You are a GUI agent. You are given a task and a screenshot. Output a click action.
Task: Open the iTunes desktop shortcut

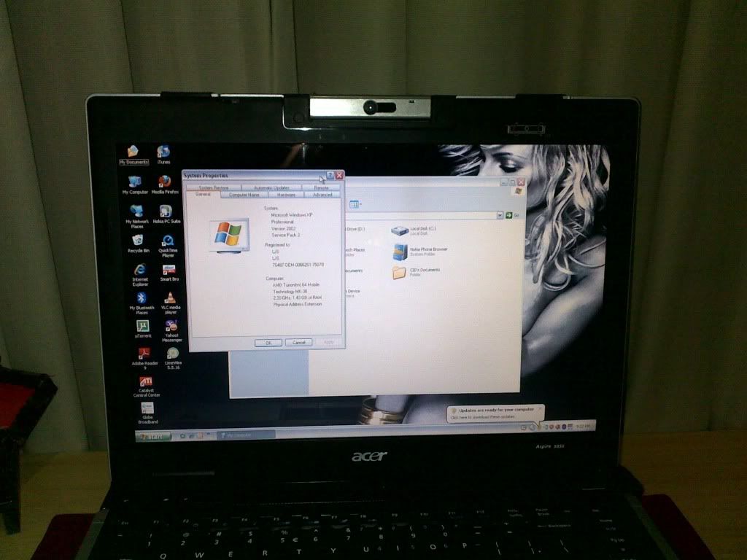click(x=163, y=152)
